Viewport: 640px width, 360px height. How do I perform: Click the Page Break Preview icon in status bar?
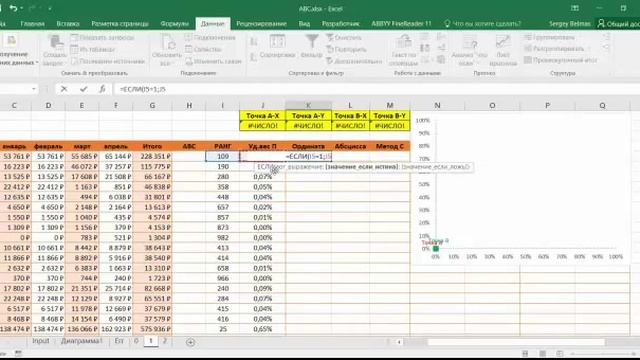[560, 353]
